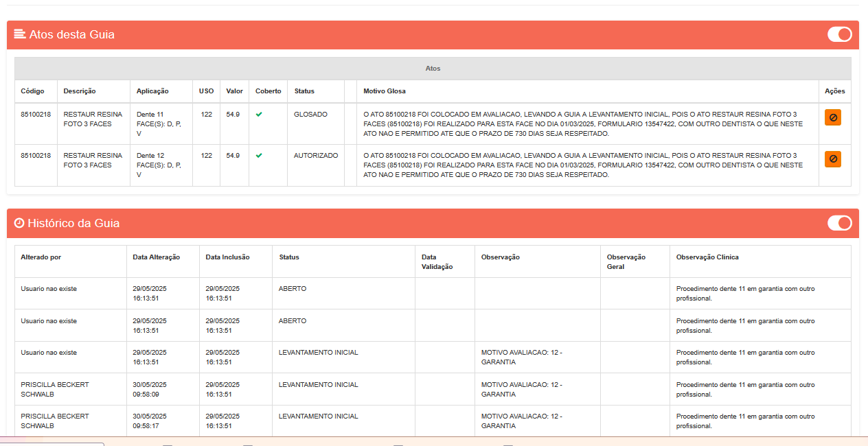Select the GLOSADO status cell

[x=310, y=115]
